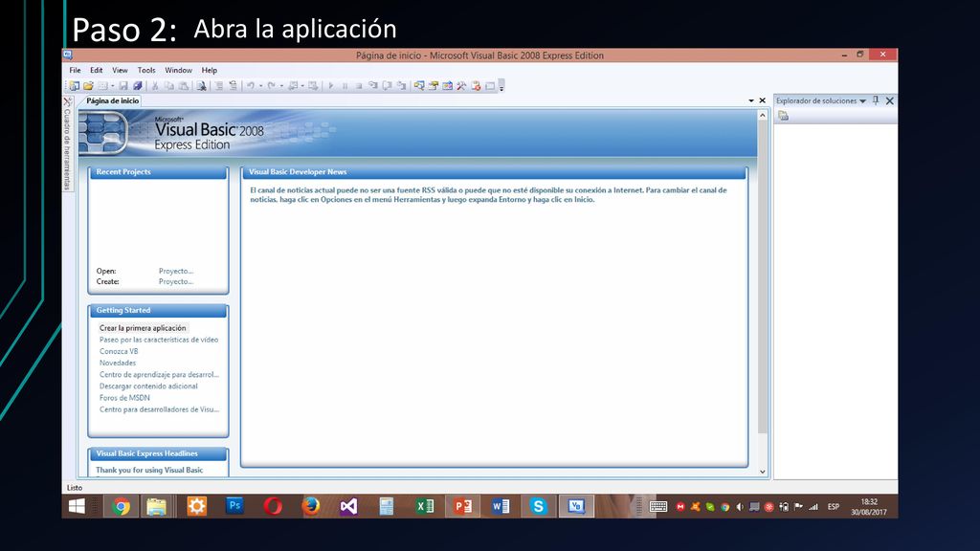Open the File menu

pos(75,70)
